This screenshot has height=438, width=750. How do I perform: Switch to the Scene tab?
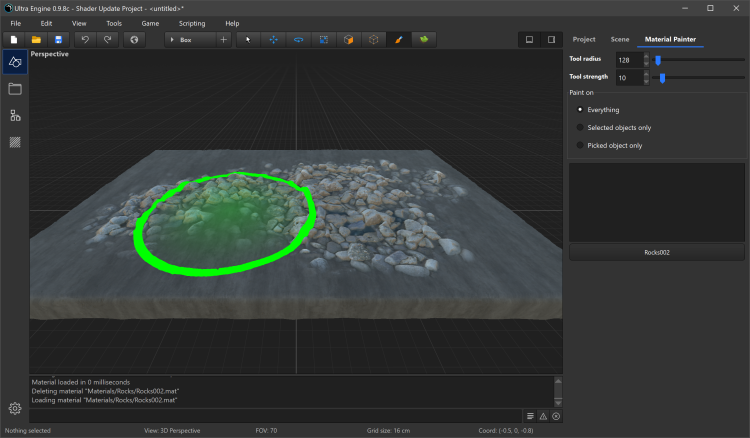[620, 39]
